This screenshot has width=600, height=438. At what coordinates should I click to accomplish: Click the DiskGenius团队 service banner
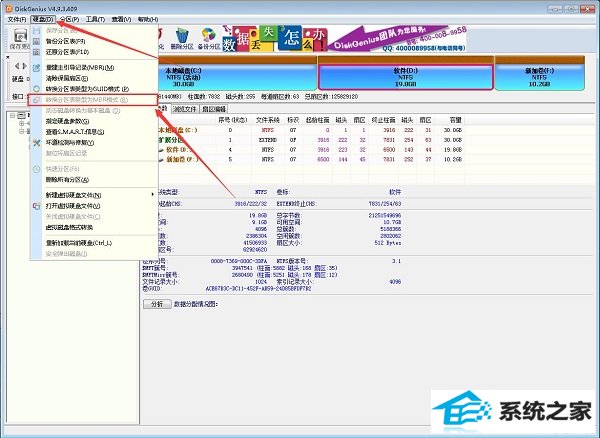[397, 39]
